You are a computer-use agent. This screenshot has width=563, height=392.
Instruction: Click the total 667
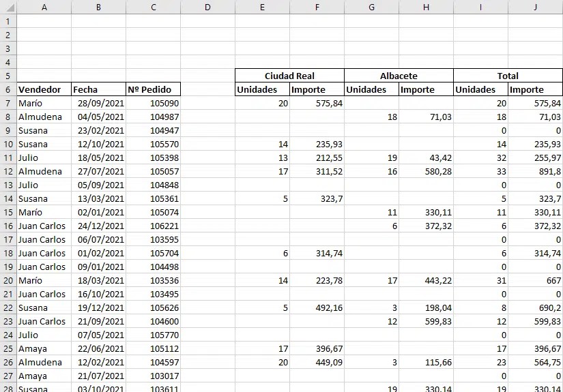pos(535,280)
